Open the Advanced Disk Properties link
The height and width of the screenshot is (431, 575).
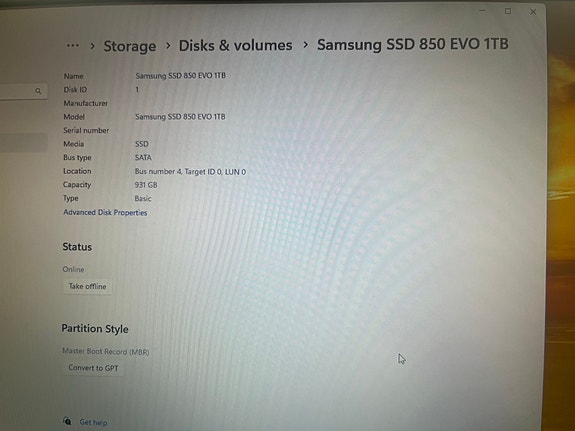pos(105,212)
